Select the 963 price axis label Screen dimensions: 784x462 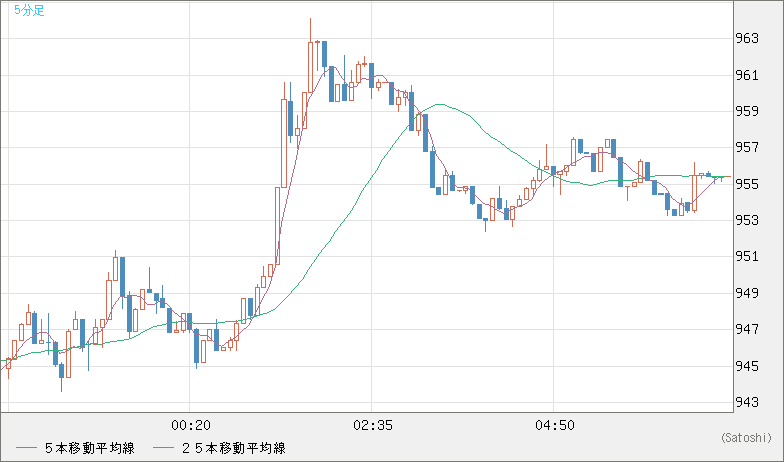(747, 38)
